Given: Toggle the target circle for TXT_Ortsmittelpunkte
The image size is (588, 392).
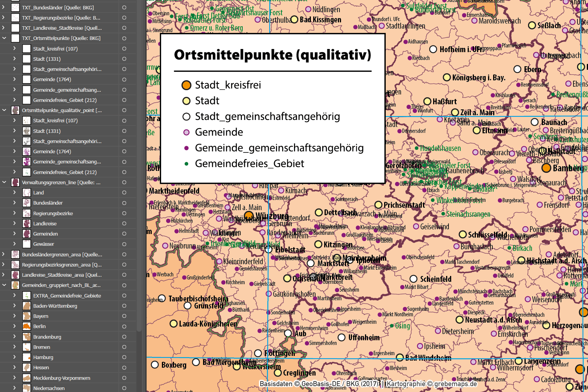Looking at the screenshot, I should click(124, 38).
